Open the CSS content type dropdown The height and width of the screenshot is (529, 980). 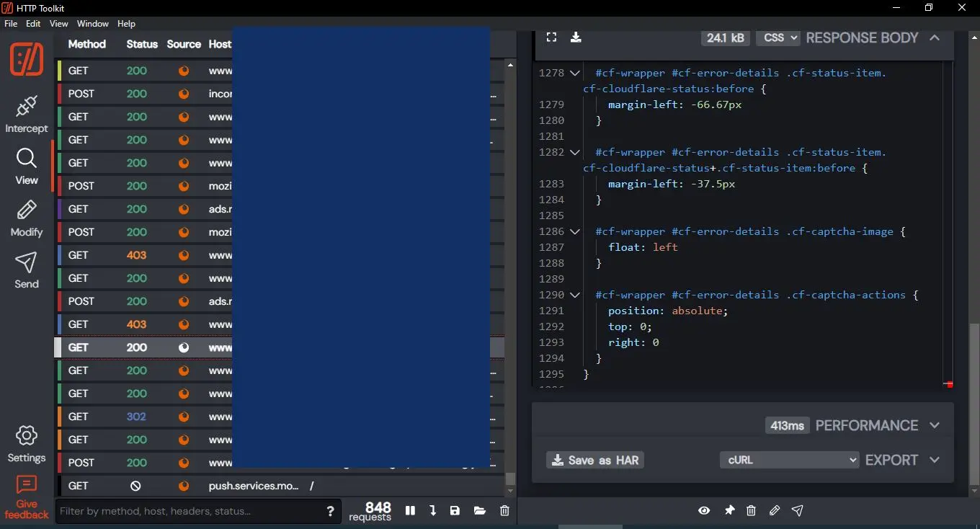pos(778,37)
